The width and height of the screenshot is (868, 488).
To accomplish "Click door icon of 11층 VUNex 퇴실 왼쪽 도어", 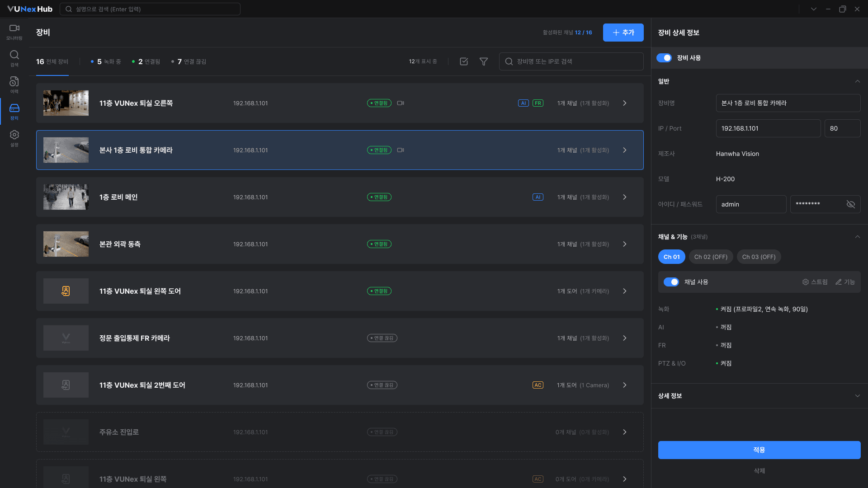I will click(66, 291).
